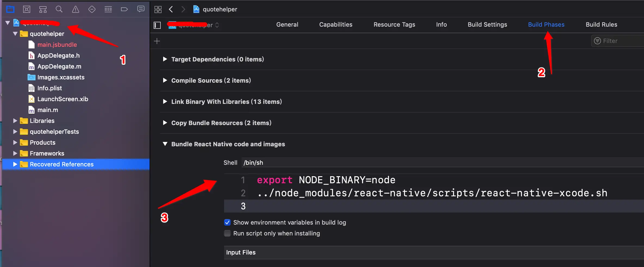This screenshot has height=267, width=644.
Task: Select the main.jsbundle file
Action: 57,45
